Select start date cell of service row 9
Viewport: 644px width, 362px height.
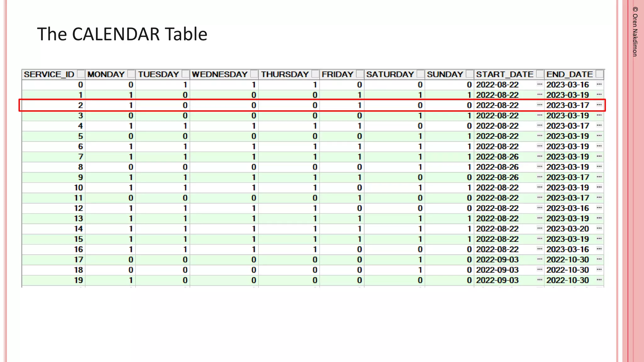pos(497,177)
